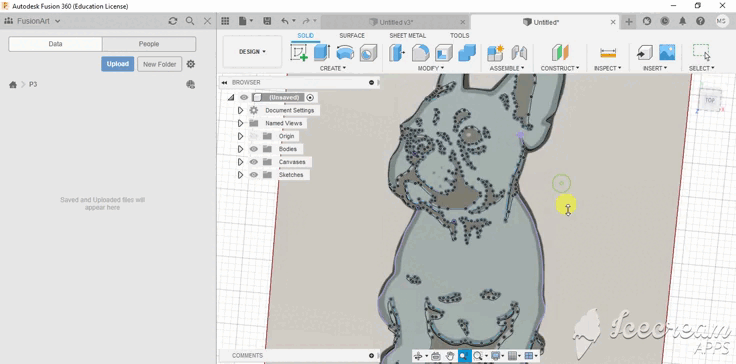736x364 pixels.
Task: Switch to the People tab
Action: click(x=149, y=44)
